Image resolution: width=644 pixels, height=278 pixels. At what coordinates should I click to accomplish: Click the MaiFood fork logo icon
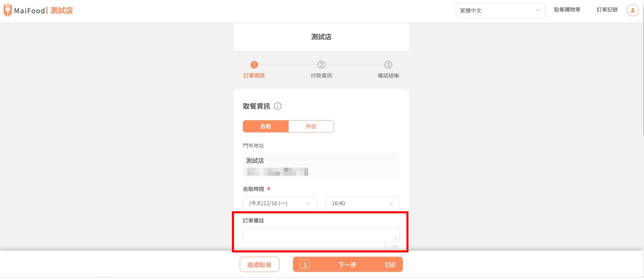7,10
